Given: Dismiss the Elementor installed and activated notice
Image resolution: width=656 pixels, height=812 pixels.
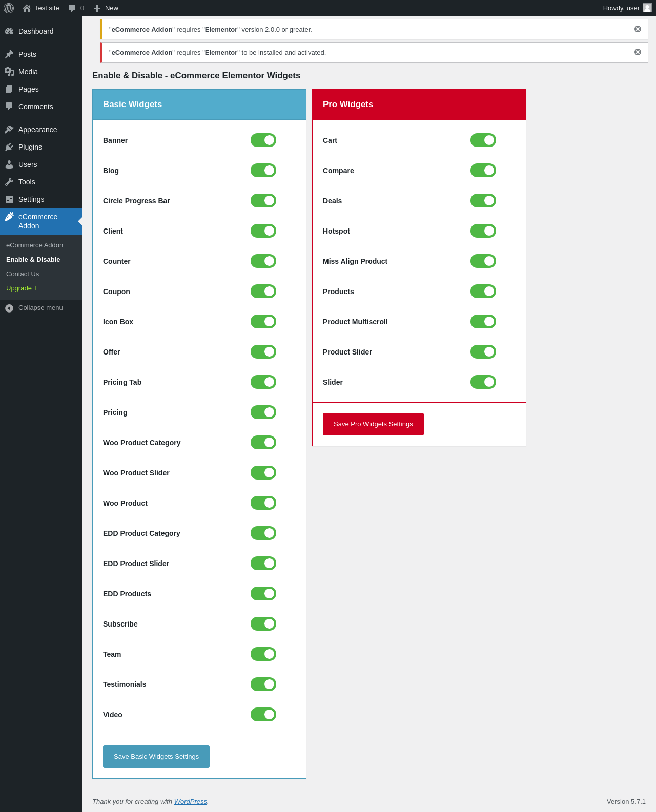Looking at the screenshot, I should [638, 52].
